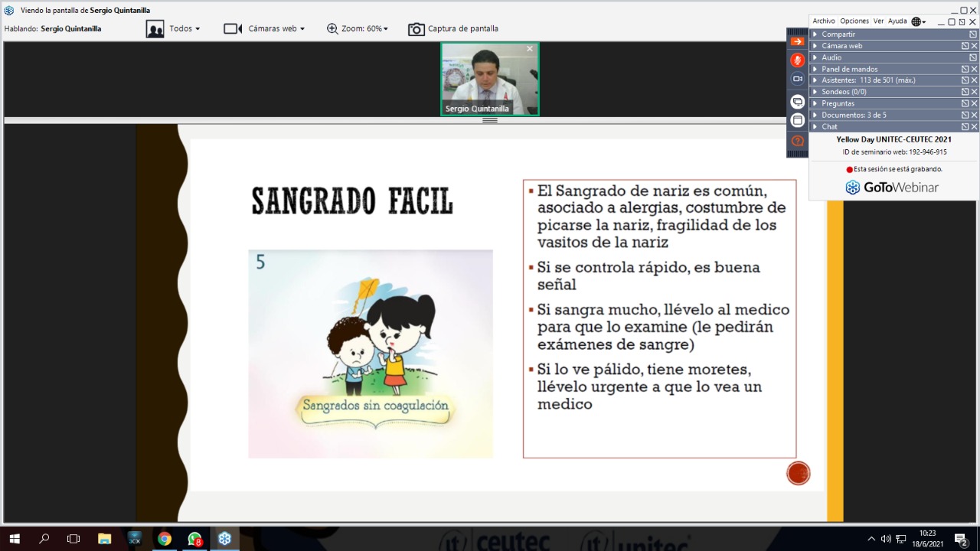
Task: Collapse the control panel with the orange arrow
Action: 797,41
